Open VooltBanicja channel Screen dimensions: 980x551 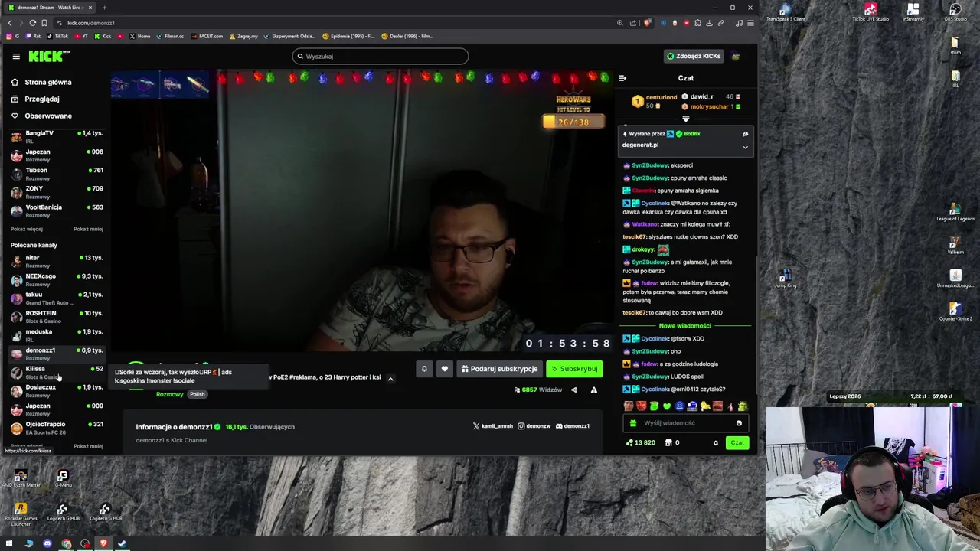[57, 210]
